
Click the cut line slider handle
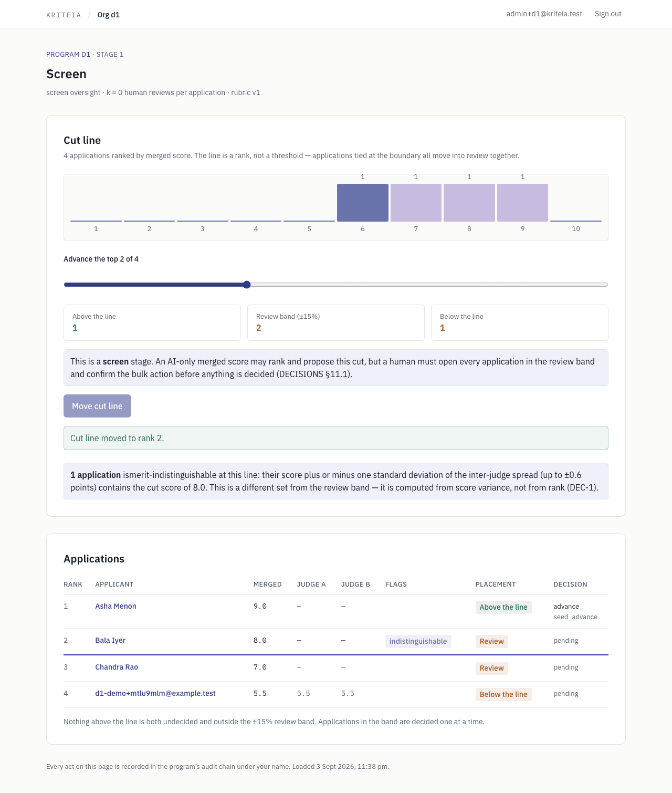(247, 285)
